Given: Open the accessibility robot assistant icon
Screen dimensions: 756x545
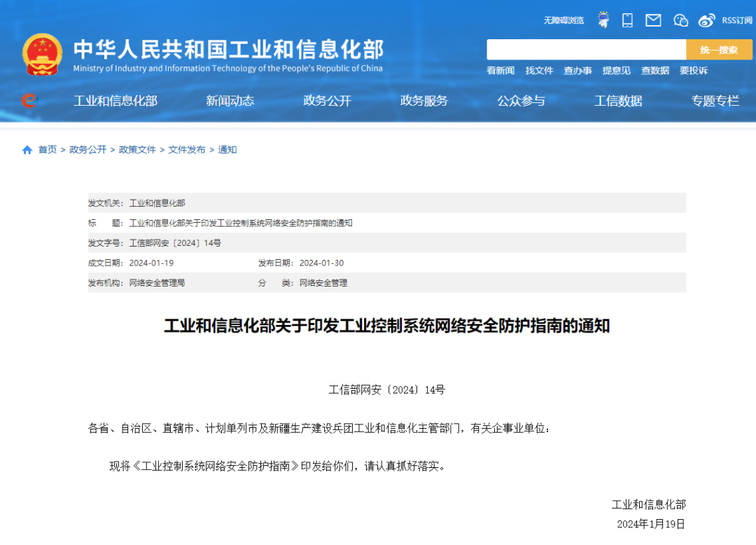Looking at the screenshot, I should (603, 20).
